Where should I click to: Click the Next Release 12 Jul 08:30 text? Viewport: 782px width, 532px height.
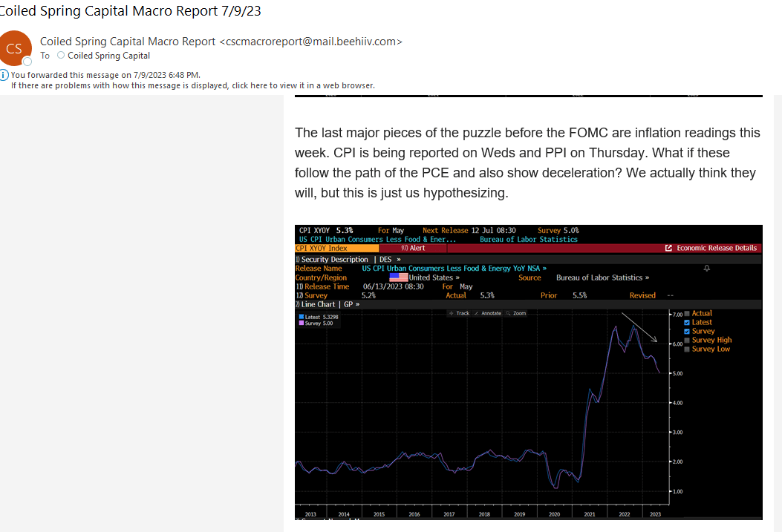[x=469, y=231]
